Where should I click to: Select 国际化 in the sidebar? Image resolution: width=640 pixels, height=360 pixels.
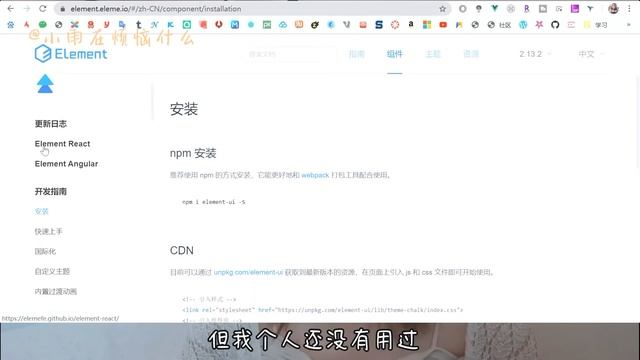click(x=45, y=251)
